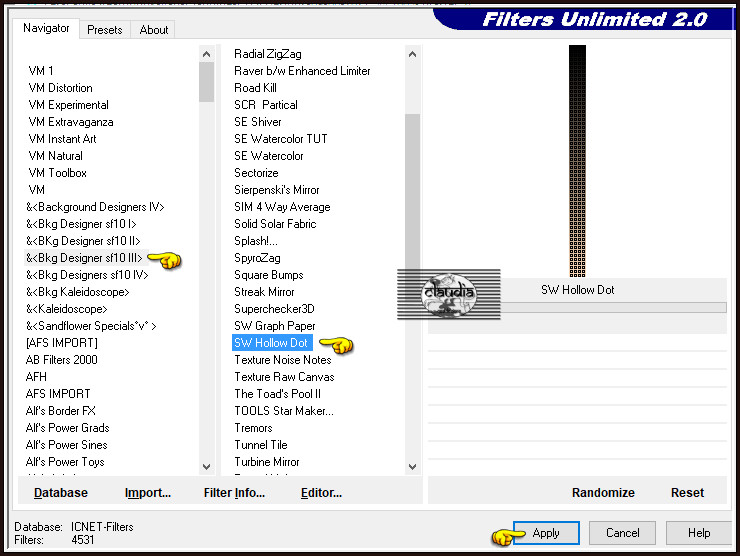
Task: Choose Solid Solar Fabric filter
Action: pos(275,224)
